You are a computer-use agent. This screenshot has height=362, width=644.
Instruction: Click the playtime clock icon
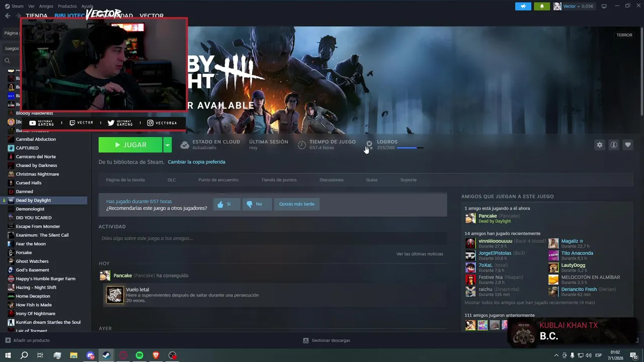(x=301, y=145)
